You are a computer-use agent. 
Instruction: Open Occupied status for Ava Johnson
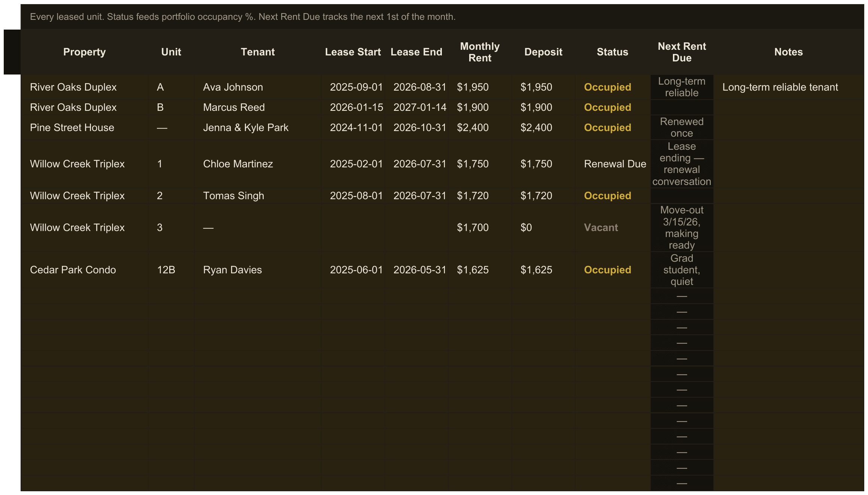[x=613, y=87]
